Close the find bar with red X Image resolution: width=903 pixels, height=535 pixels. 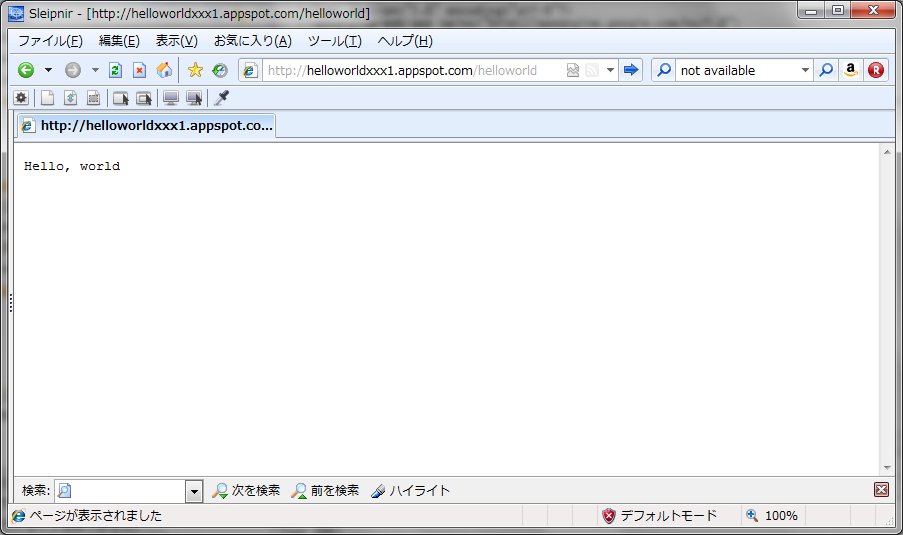click(881, 490)
